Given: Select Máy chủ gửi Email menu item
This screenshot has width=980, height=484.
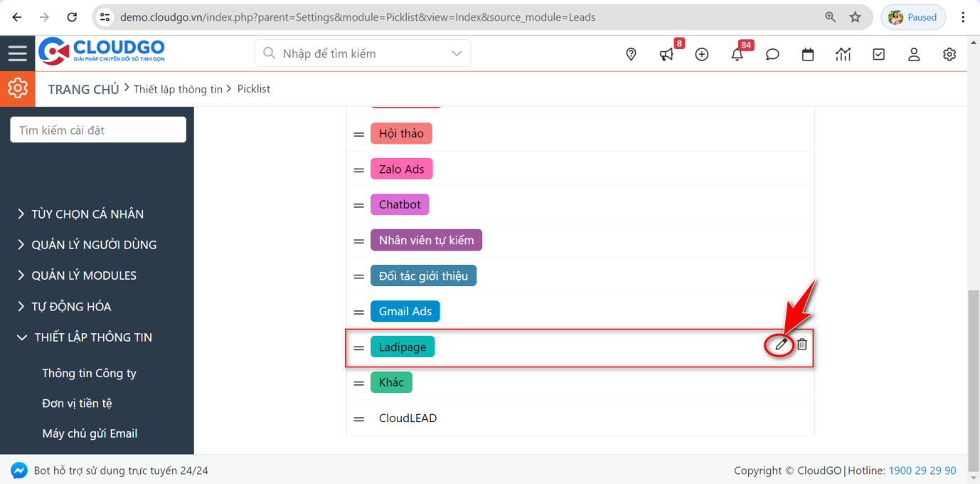Looking at the screenshot, I should click(90, 433).
